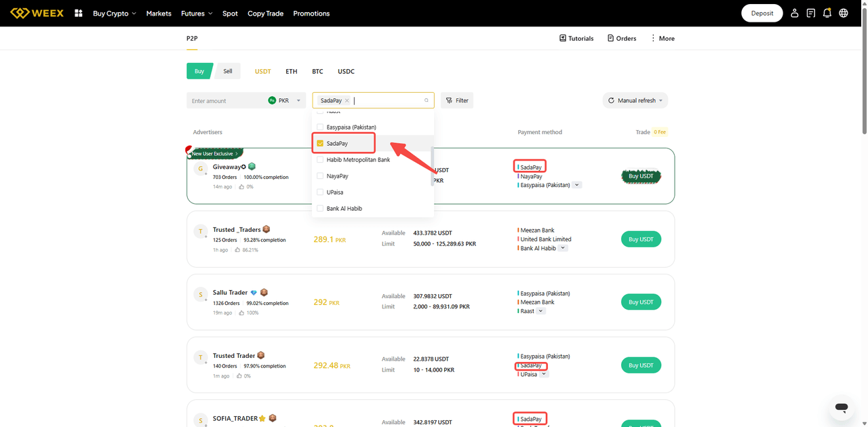The image size is (868, 427).
Task: Open the orders document icon in header
Action: 811,14
